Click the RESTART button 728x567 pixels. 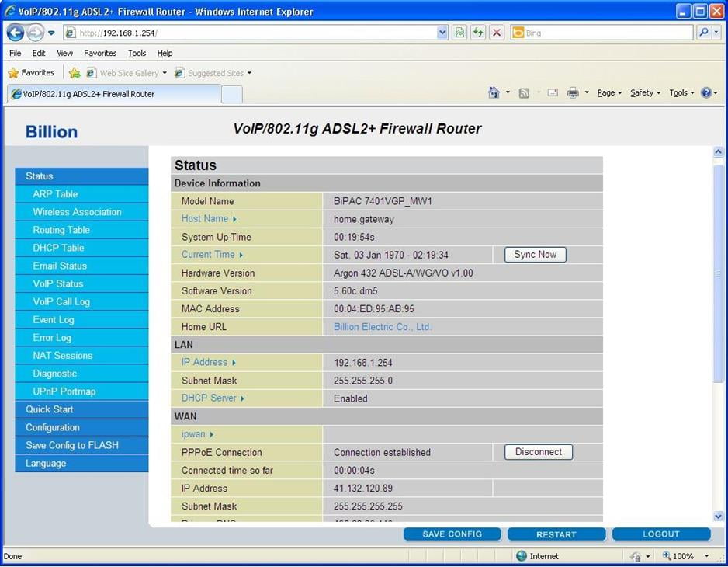coord(556,534)
